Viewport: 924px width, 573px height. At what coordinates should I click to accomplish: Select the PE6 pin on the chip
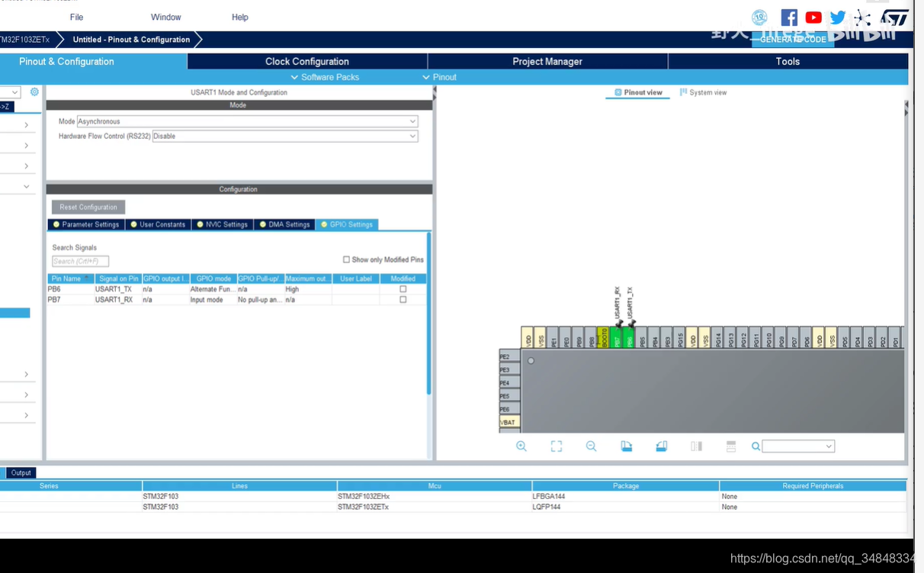click(509, 409)
